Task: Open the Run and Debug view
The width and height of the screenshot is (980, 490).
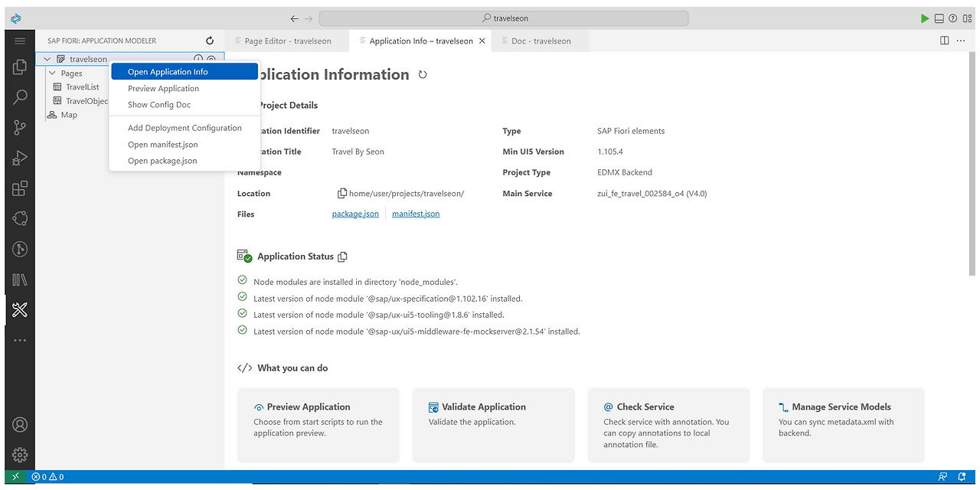Action: (x=20, y=158)
